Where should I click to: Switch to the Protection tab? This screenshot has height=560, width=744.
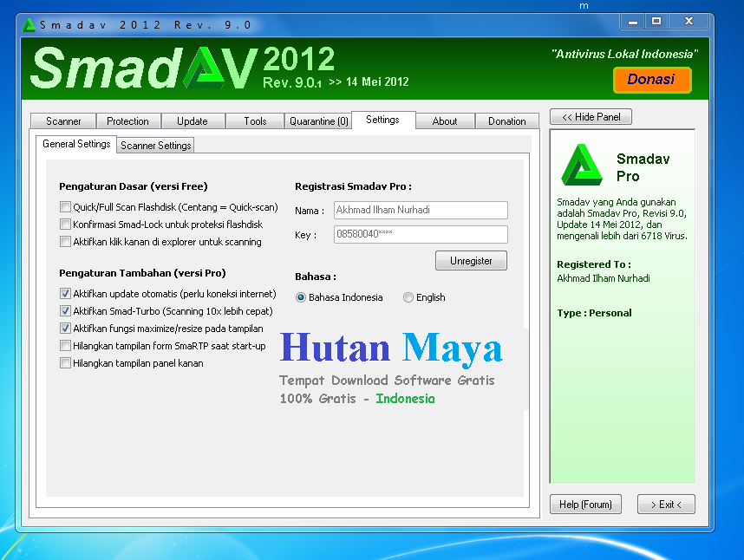[127, 121]
